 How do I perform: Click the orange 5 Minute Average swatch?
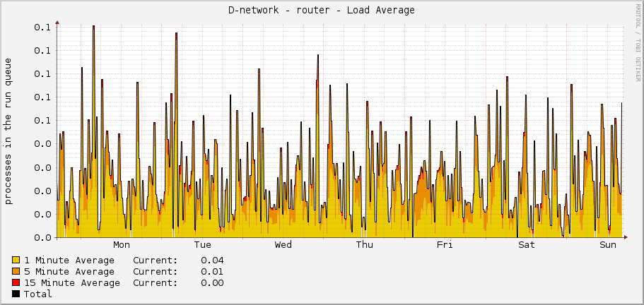click(16, 272)
